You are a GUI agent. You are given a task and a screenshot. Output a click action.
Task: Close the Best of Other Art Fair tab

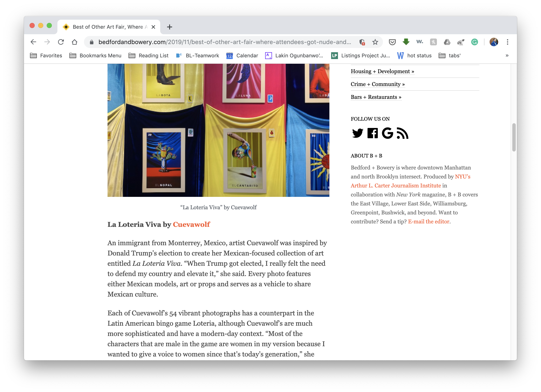tap(153, 27)
